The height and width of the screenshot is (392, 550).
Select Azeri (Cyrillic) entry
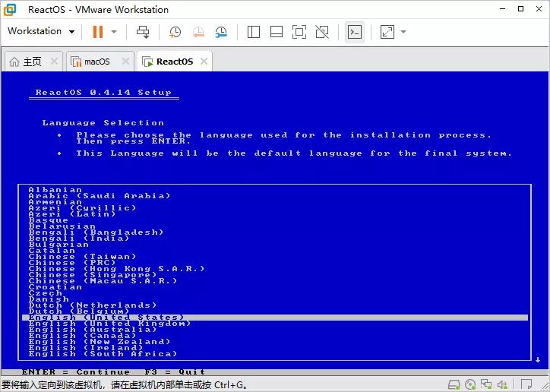[82, 208]
